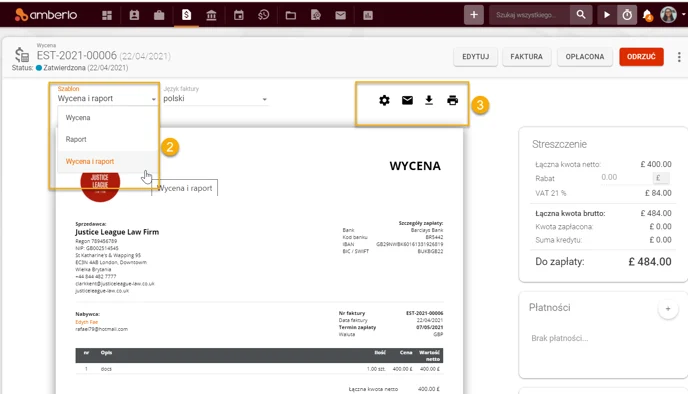Image resolution: width=688 pixels, height=394 pixels.
Task: Click the plus quick-add button
Action: tap(473, 15)
